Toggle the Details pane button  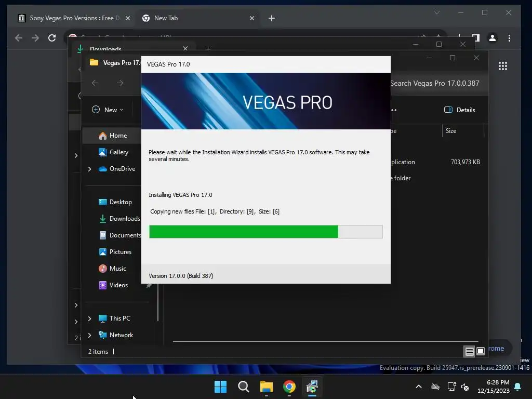(x=460, y=110)
